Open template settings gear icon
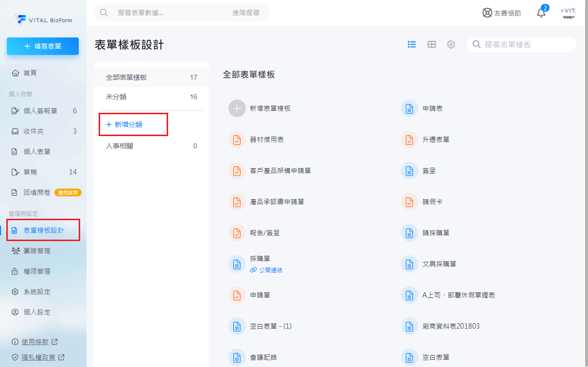Image resolution: width=588 pixels, height=367 pixels. [x=451, y=44]
